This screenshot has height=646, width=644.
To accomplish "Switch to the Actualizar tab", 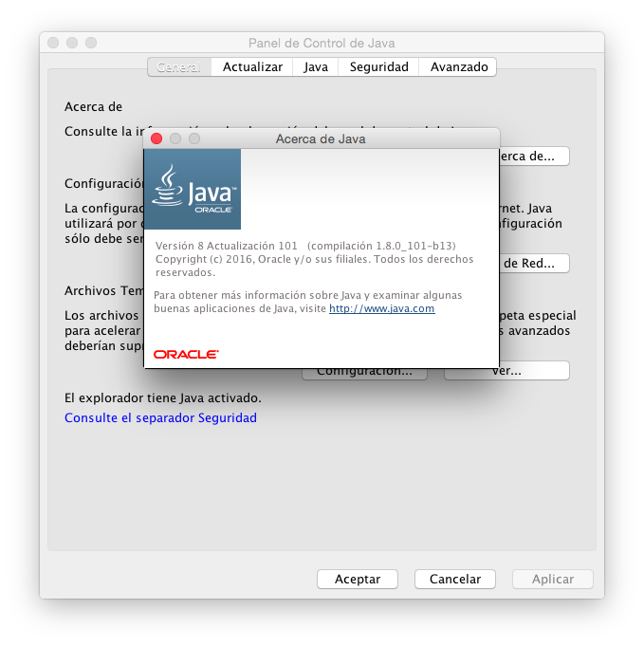I will [252, 66].
